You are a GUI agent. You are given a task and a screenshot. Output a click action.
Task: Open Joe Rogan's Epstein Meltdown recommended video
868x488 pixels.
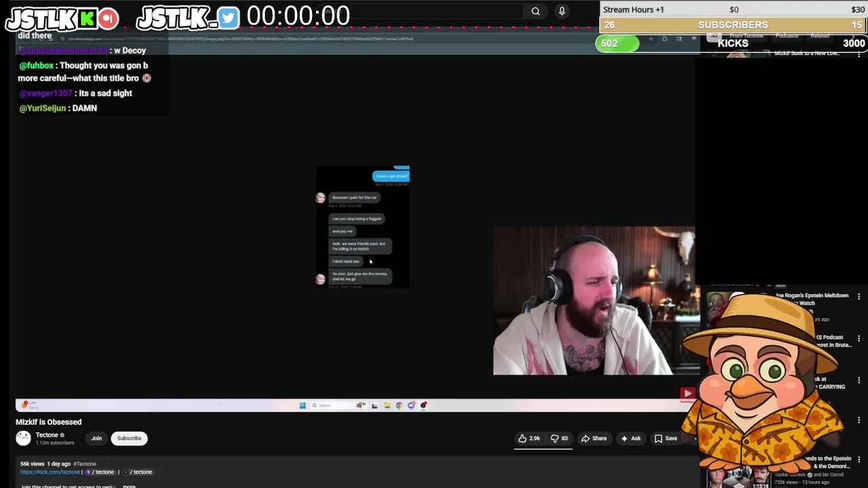[812, 299]
